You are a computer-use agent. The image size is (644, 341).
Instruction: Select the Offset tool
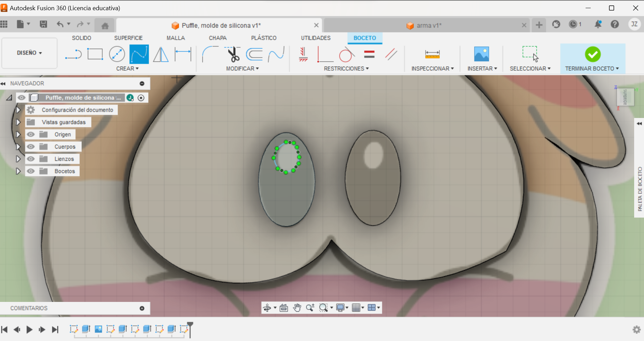254,54
